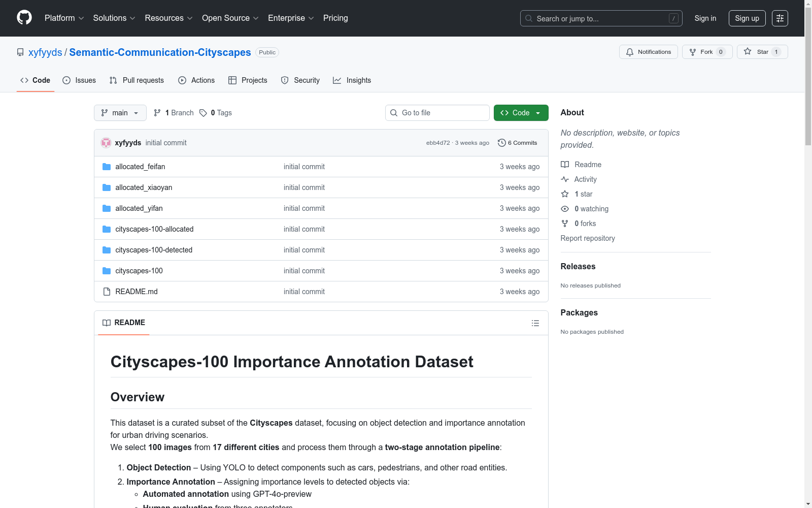Open the allocated_feifan folder icon
Viewport: 812px width, 508px height.
(x=107, y=167)
